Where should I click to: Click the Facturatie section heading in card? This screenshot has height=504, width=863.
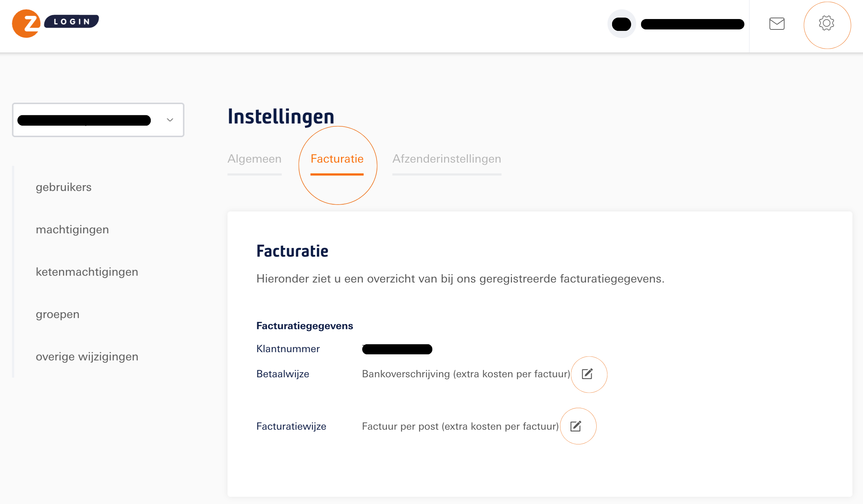click(292, 251)
